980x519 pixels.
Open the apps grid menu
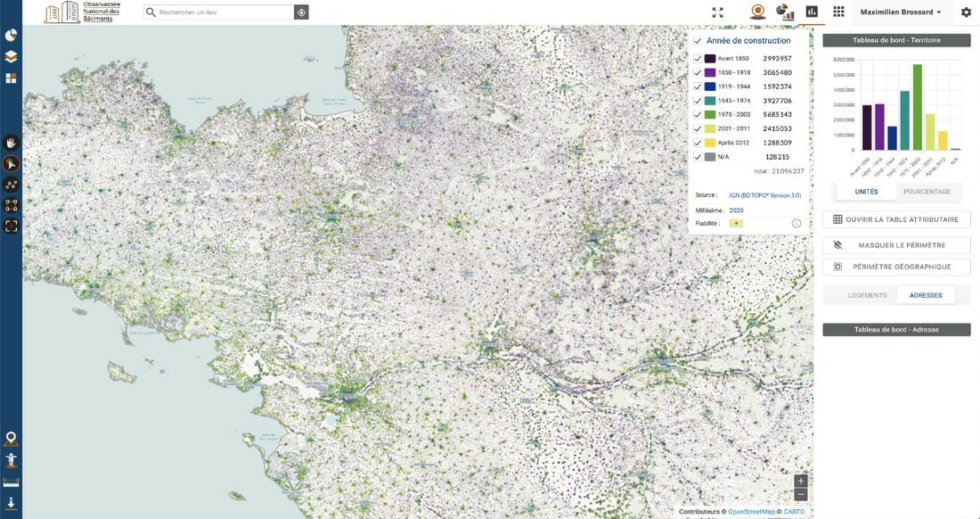pos(838,12)
